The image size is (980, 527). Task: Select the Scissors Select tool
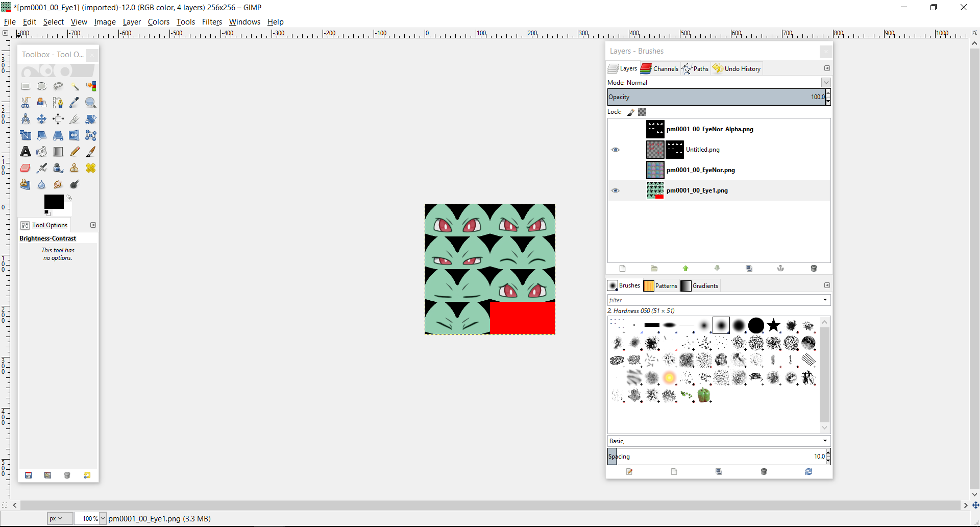coord(26,103)
